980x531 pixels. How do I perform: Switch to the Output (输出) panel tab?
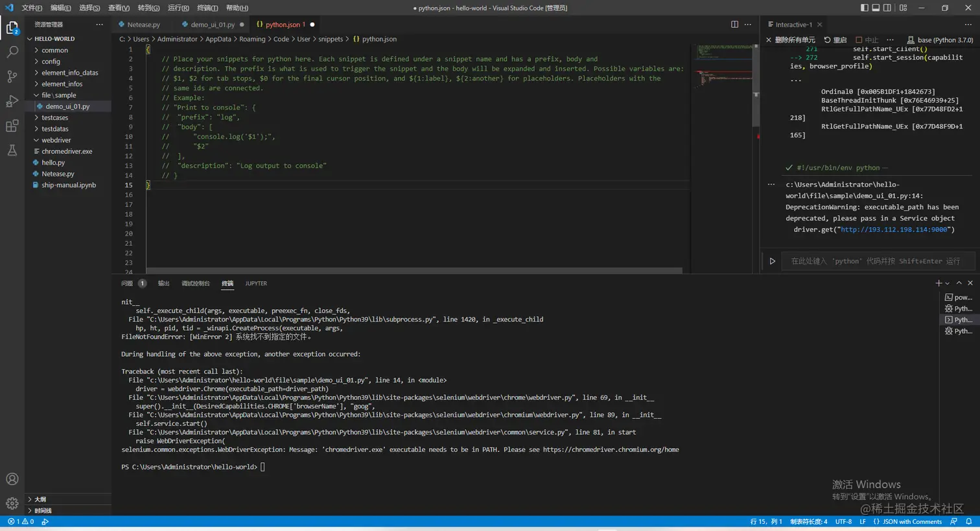click(x=164, y=283)
